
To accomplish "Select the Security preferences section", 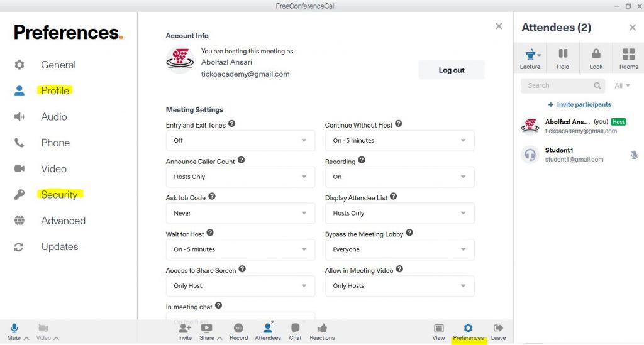I will click(x=59, y=194).
